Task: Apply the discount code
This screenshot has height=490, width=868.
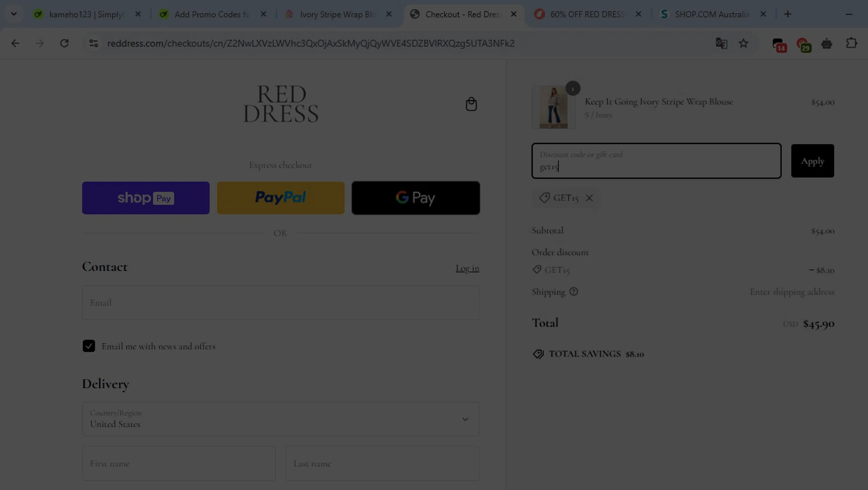Action: [x=812, y=161]
